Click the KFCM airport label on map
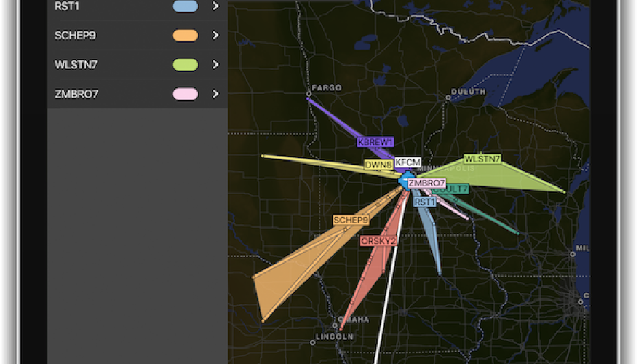 click(408, 162)
